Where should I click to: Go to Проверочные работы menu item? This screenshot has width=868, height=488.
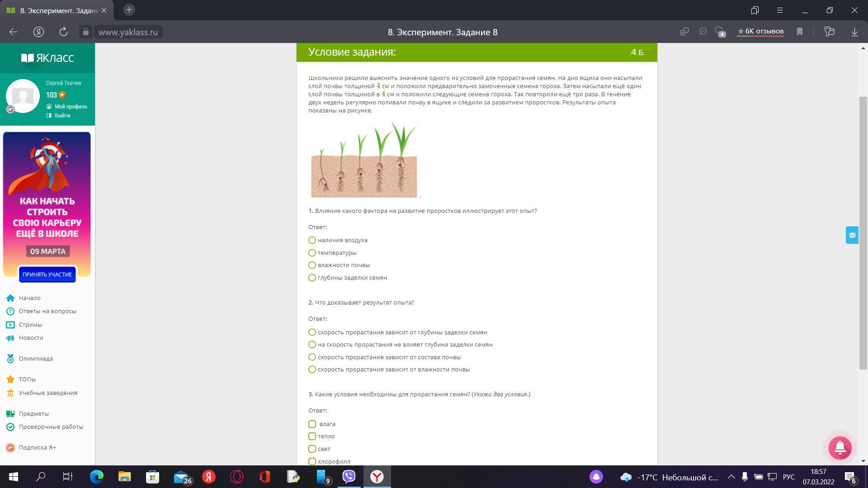(x=51, y=427)
